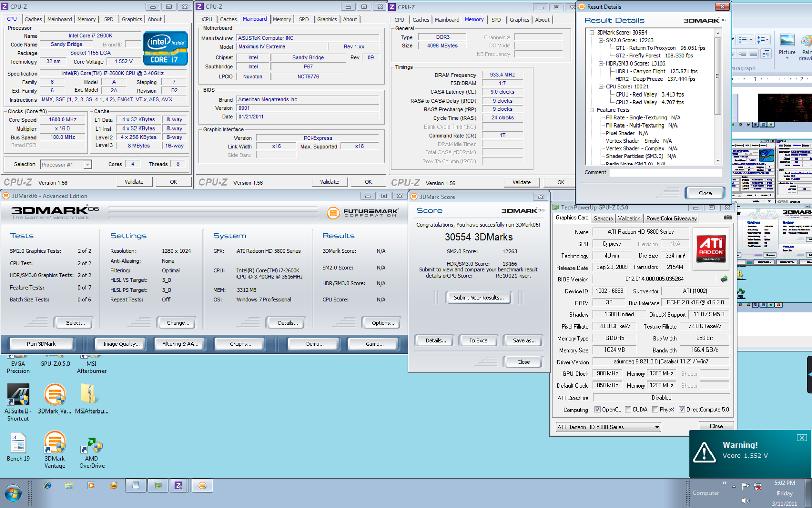Open SPD tab in the Mainboard CPU-Z window

[303, 19]
